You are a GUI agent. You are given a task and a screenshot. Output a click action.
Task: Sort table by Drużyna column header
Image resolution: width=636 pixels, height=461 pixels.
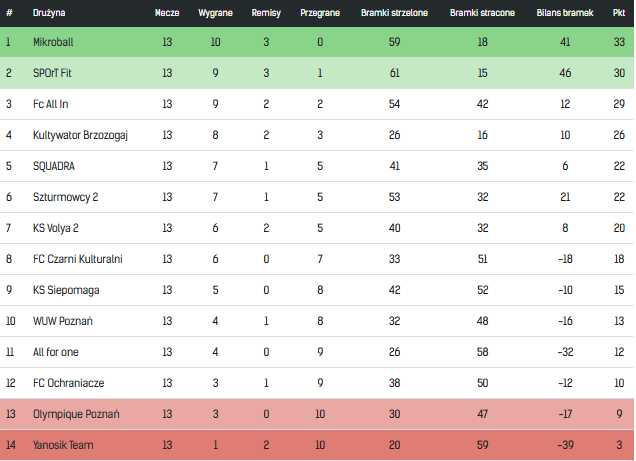coord(49,13)
